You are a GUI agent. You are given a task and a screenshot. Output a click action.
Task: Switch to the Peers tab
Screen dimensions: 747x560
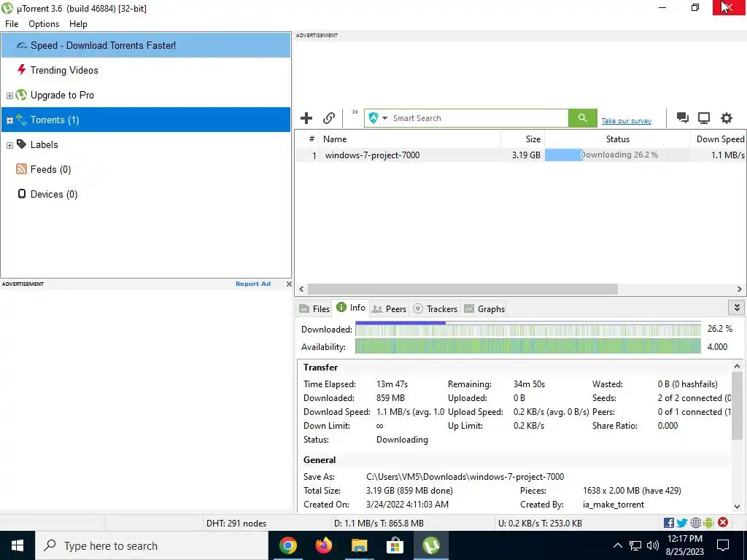[x=389, y=308]
